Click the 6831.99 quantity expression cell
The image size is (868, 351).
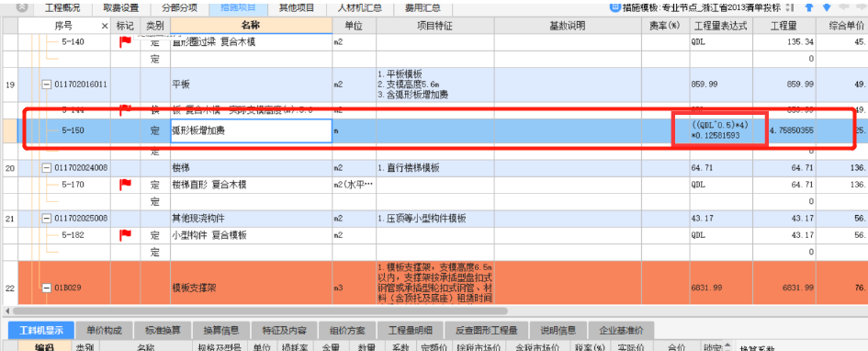[720, 288]
